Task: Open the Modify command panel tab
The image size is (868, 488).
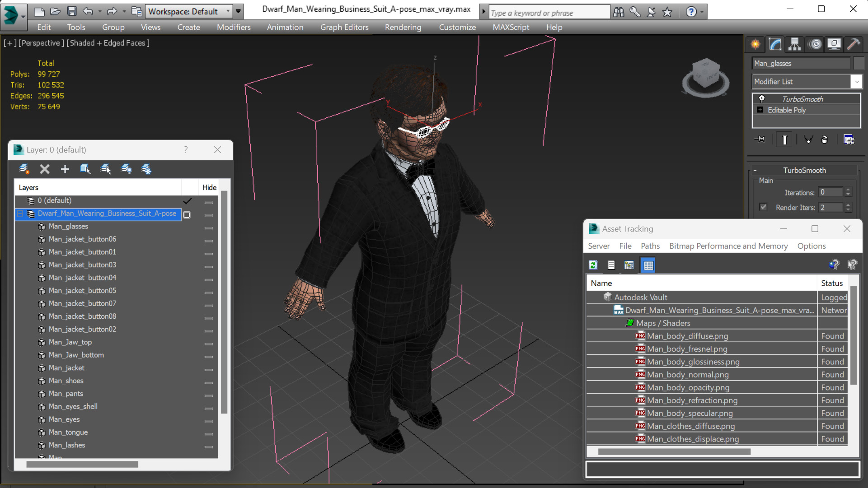Action: 775,44
